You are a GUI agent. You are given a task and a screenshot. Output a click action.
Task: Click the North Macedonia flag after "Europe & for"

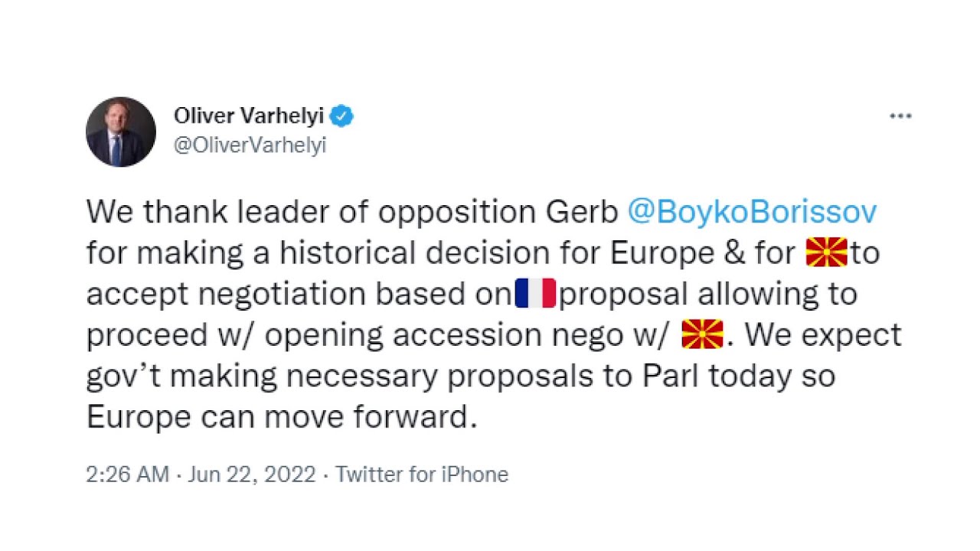pos(827,253)
